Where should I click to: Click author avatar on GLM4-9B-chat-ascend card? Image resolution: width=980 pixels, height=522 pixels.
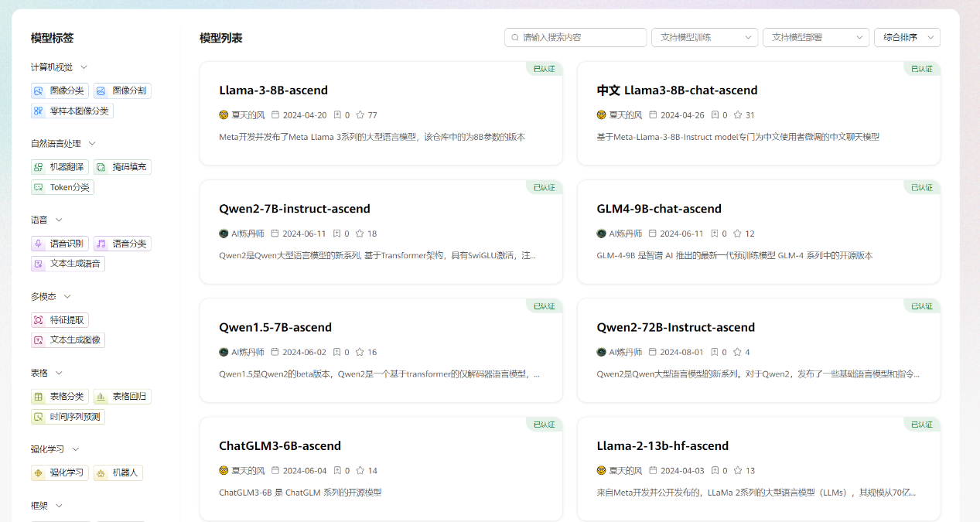[601, 233]
